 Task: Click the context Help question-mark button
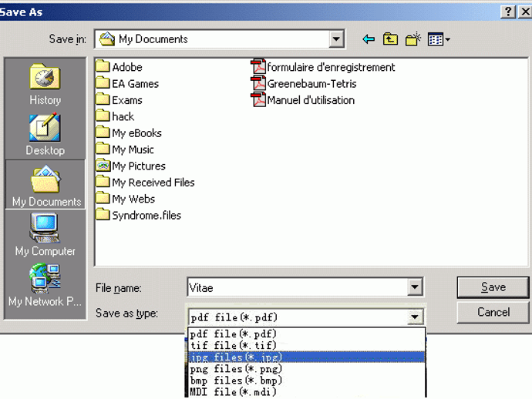coord(508,12)
